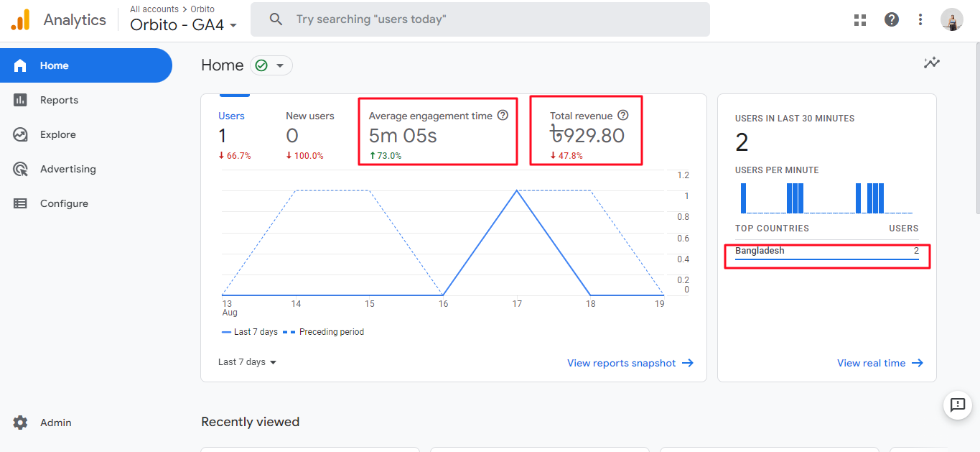Click the Advertising target icon
Image resolution: width=980 pixels, height=452 pixels.
point(20,169)
